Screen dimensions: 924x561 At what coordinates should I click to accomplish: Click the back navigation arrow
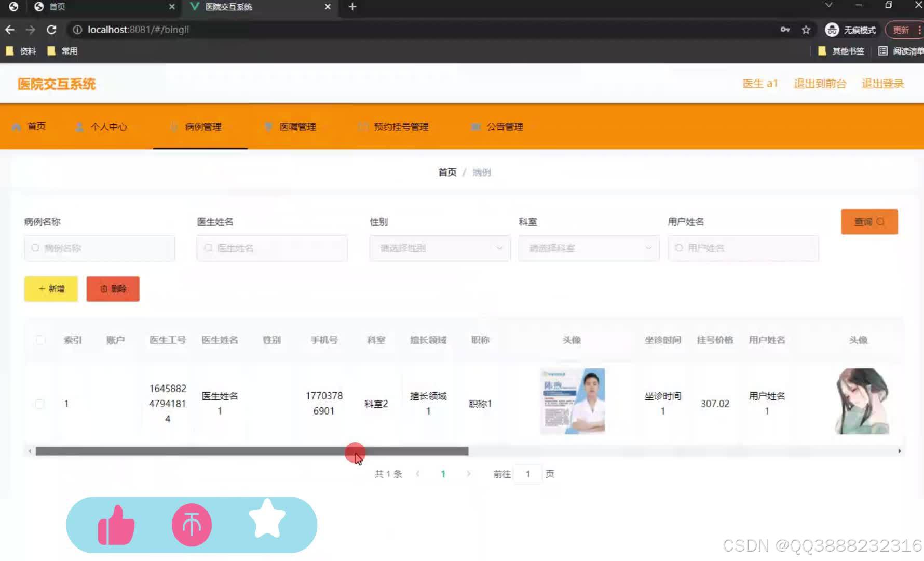tap(10, 30)
